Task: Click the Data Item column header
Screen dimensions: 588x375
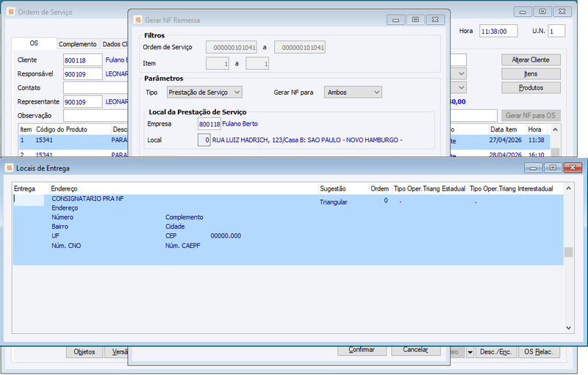Action: [507, 129]
